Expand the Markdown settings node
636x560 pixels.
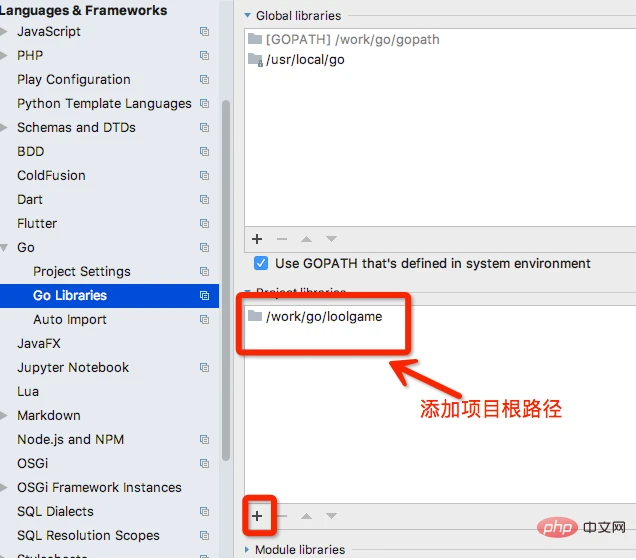(x=4, y=415)
